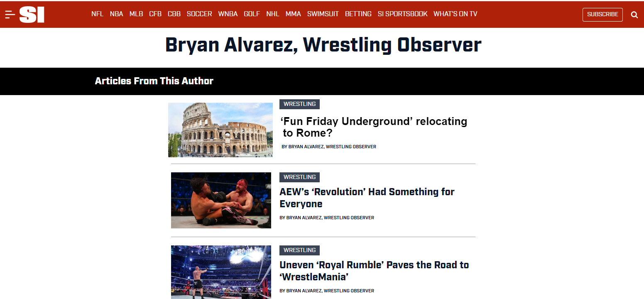Select MLB in the navigation bar
Viewport: 644px width, 299px height.
click(136, 14)
